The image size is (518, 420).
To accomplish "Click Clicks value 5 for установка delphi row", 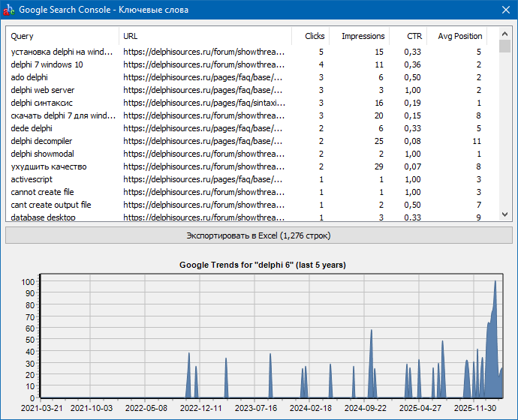I will pos(321,52).
